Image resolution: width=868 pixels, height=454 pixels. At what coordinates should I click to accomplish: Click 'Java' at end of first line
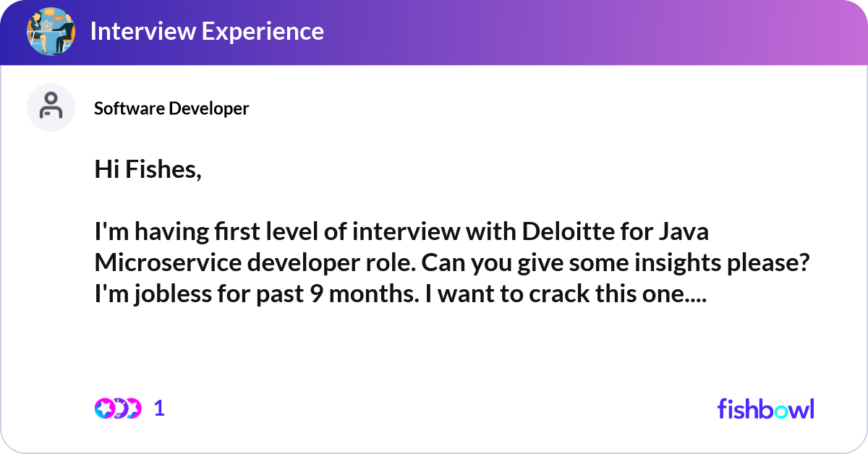pos(681,233)
